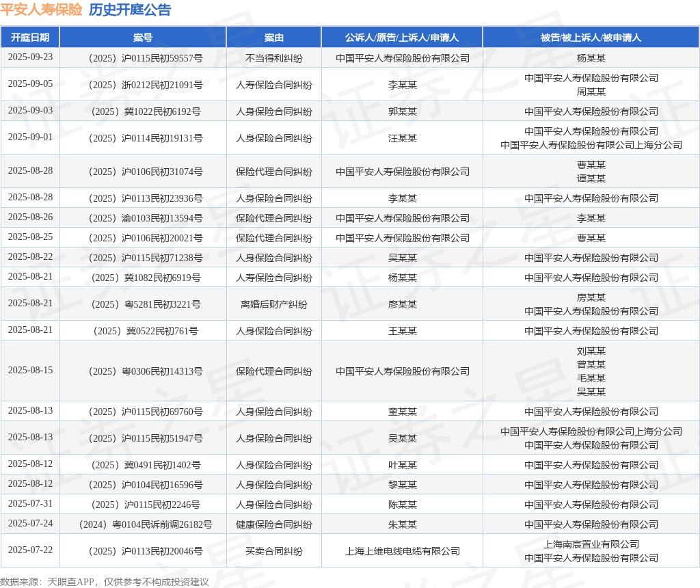Image resolution: width=700 pixels, height=588 pixels.
Task: Click case number 沪0115民初59557号
Action: (146, 58)
